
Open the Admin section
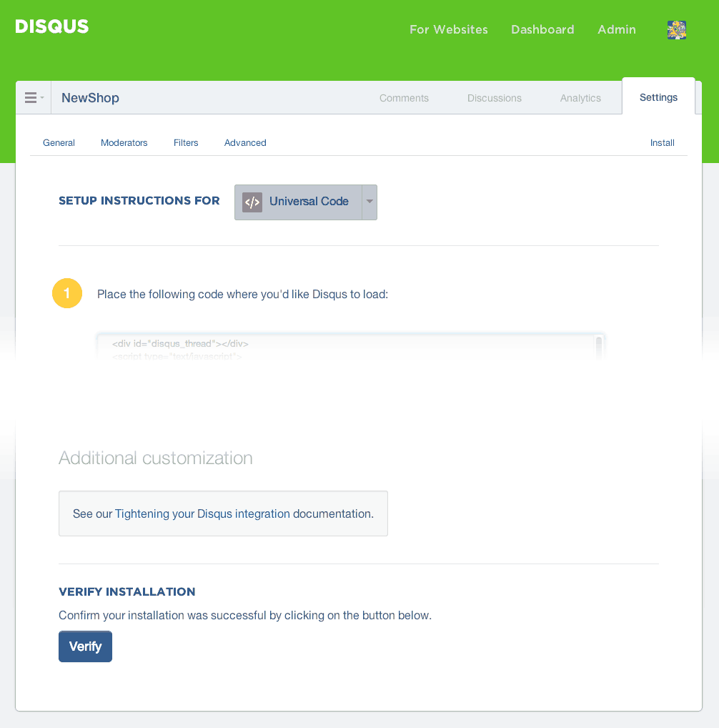point(617,30)
